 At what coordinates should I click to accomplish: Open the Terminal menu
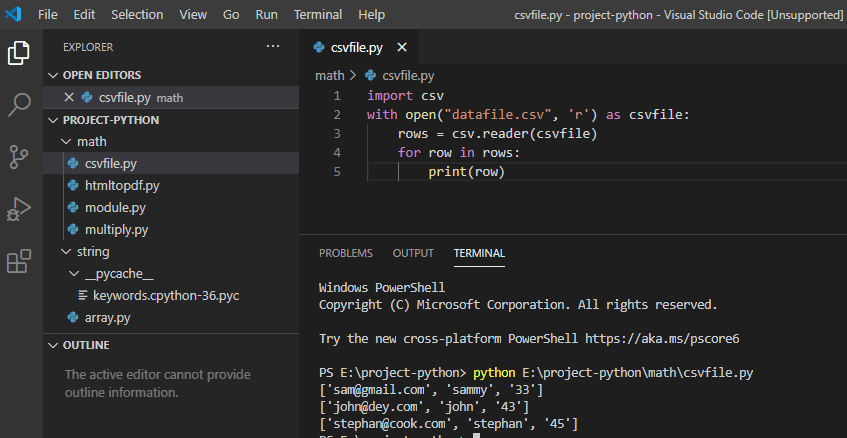[318, 15]
